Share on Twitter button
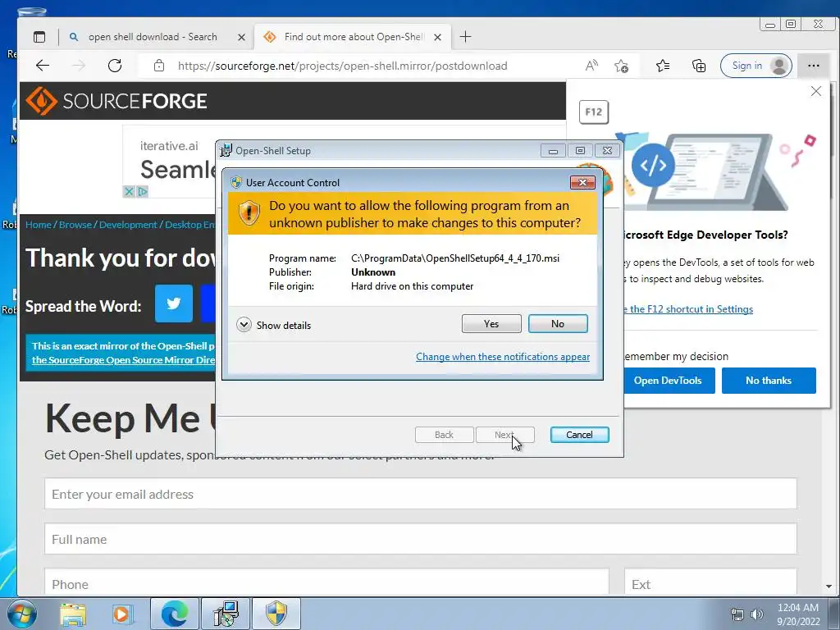840x630 pixels. coord(174,304)
